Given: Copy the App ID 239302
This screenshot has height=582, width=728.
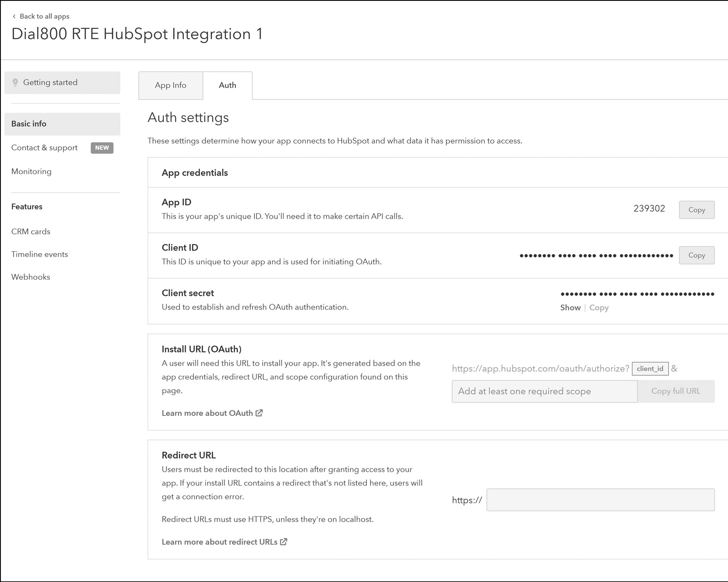Looking at the screenshot, I should (x=696, y=210).
